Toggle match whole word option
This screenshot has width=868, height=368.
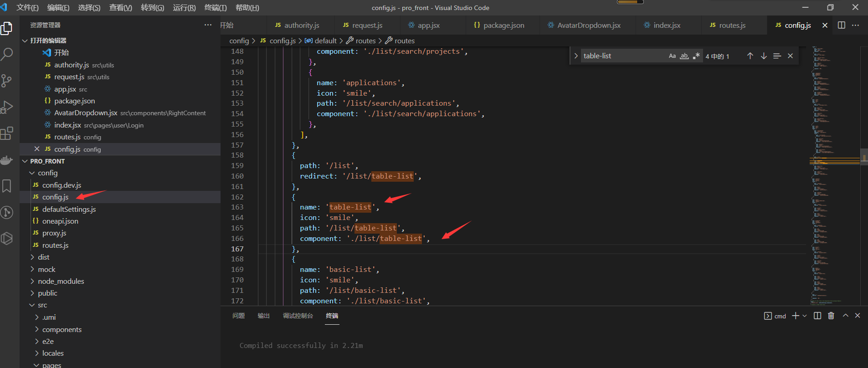pos(684,56)
